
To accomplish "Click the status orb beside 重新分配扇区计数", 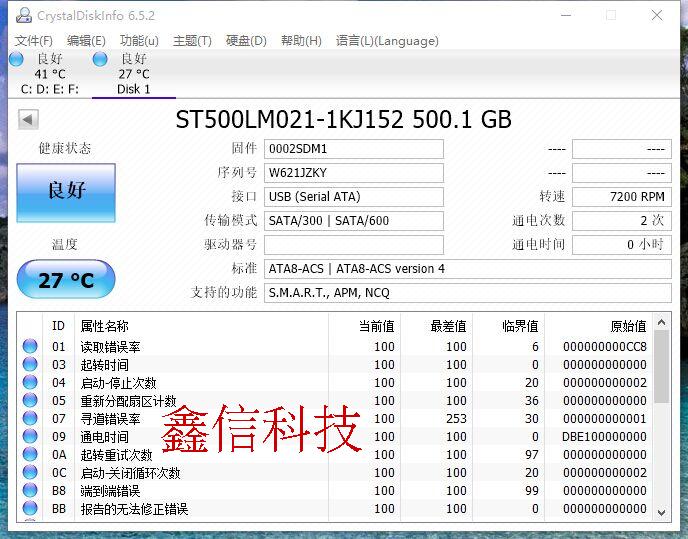I will coord(30,401).
